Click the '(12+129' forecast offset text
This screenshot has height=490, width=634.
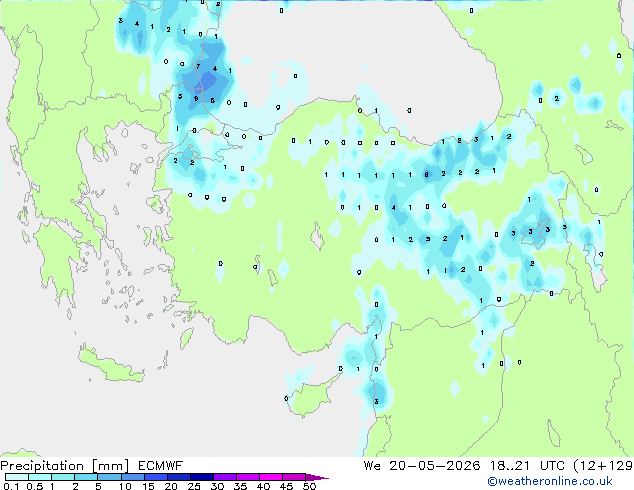tap(603, 466)
